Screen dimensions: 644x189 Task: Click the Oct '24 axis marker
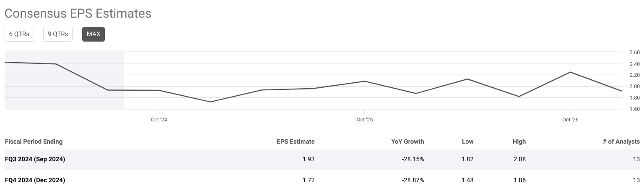159,120
